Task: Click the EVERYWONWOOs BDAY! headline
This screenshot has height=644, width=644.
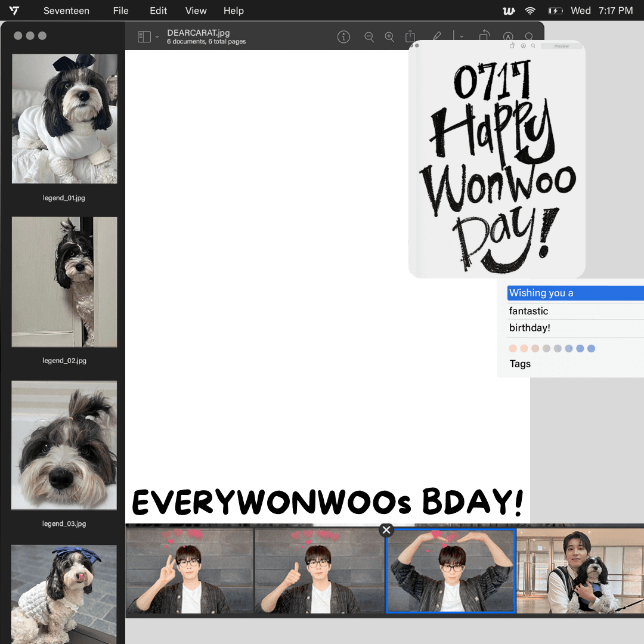Action: [328, 501]
